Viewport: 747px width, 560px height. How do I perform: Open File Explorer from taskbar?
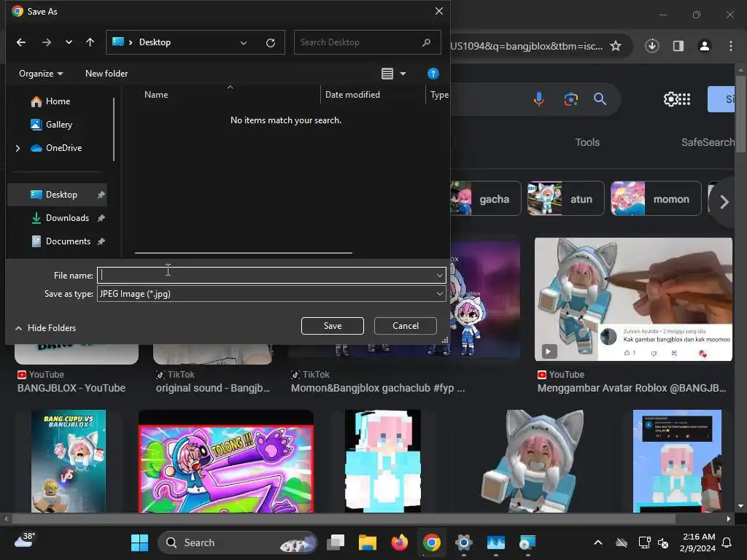click(x=368, y=542)
